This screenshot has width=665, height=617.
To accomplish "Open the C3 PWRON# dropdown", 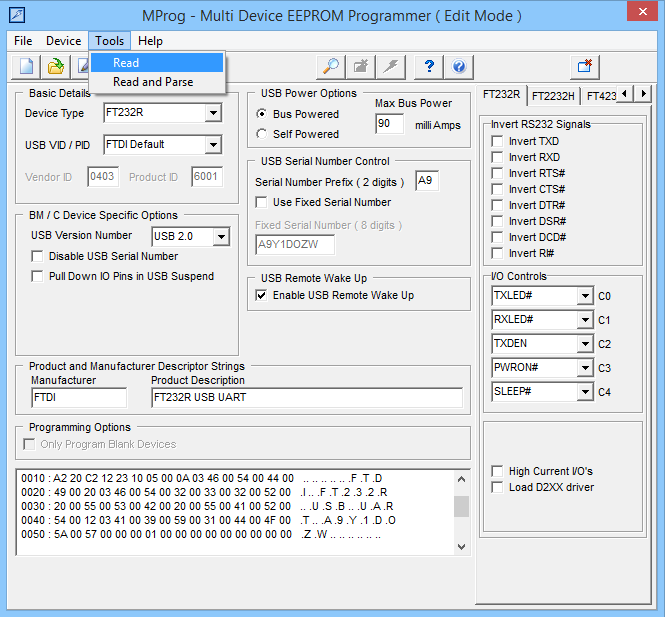I will [585, 368].
